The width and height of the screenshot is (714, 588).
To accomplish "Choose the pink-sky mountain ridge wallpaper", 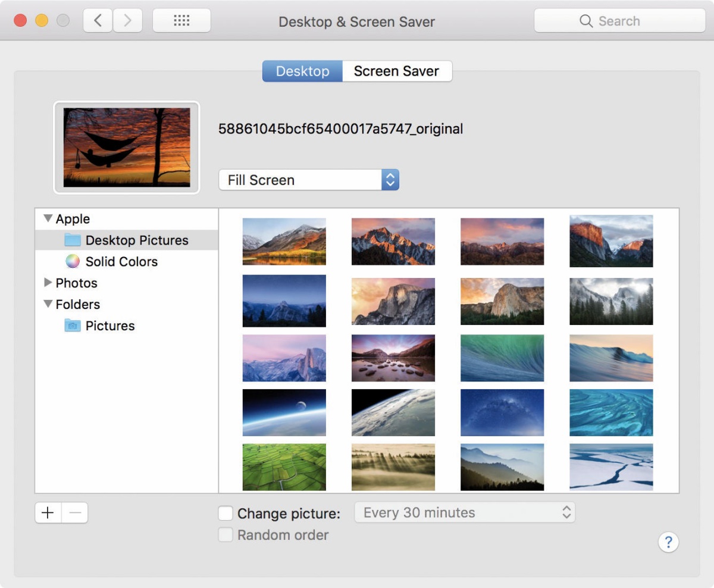I will [502, 242].
